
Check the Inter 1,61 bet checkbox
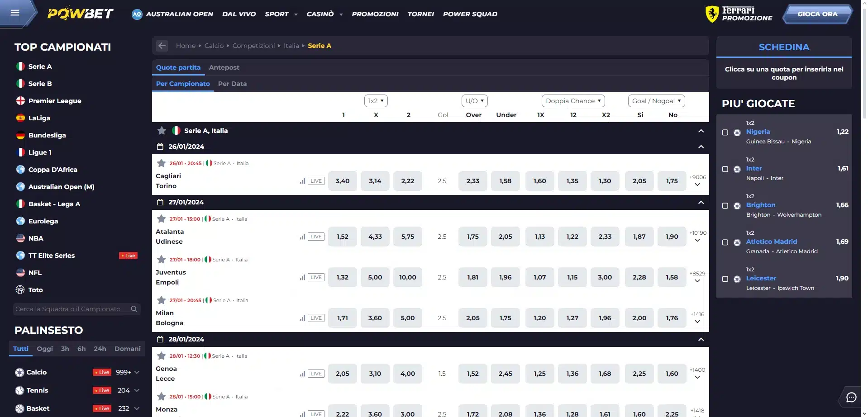tap(725, 169)
